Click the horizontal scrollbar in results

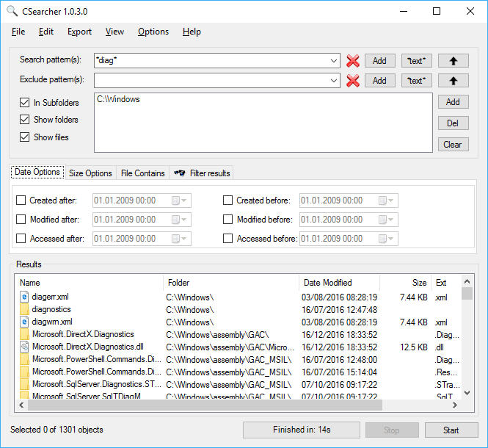click(x=205, y=405)
